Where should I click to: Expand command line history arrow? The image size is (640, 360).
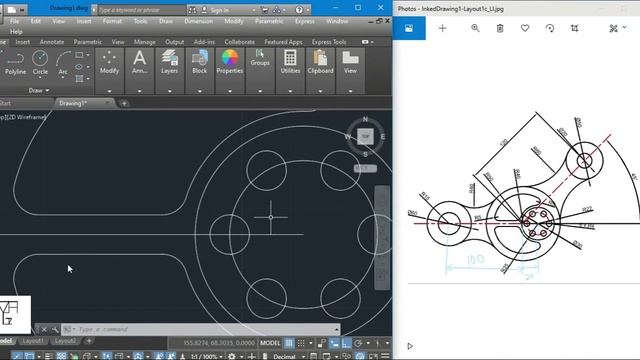[x=336, y=329]
